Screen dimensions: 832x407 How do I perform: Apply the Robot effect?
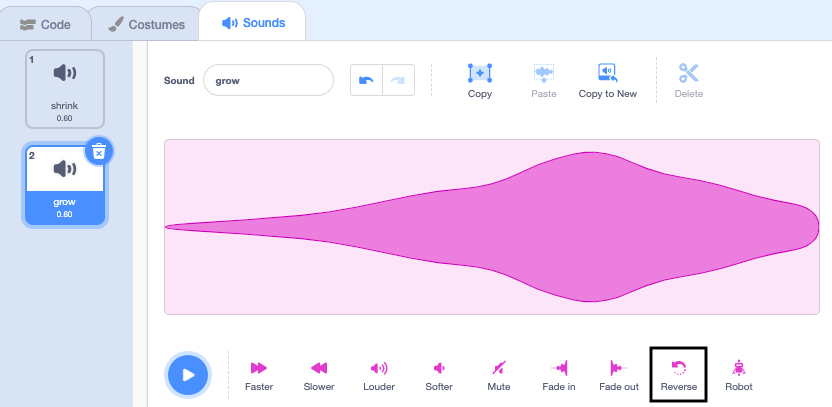(x=739, y=376)
